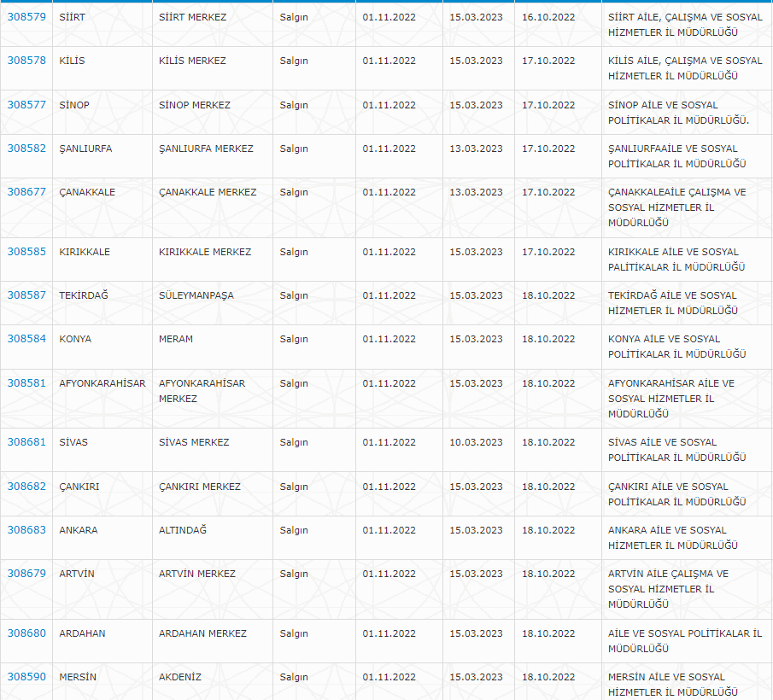773x700 pixels.
Task: Open record link 308680
Action: point(26,633)
